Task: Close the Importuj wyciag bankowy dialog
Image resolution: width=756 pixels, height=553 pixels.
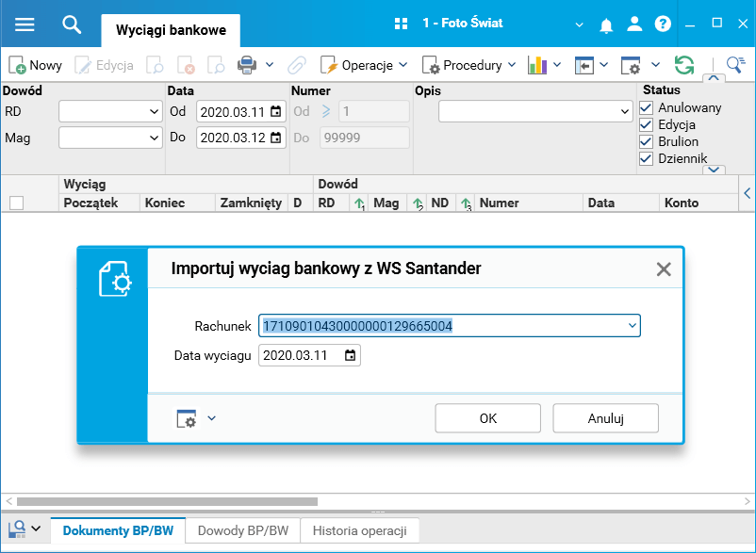Action: click(664, 269)
